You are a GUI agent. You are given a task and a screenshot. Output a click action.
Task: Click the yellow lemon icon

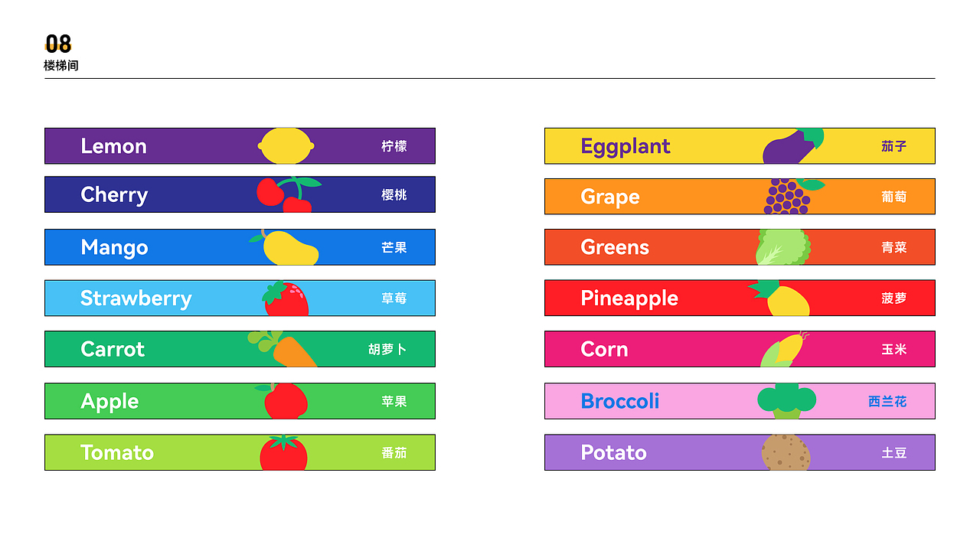point(286,145)
